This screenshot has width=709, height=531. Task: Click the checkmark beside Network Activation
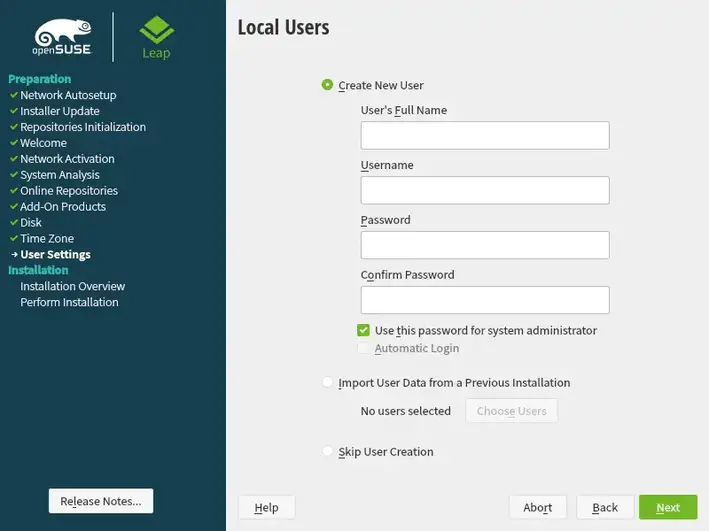tap(14, 159)
